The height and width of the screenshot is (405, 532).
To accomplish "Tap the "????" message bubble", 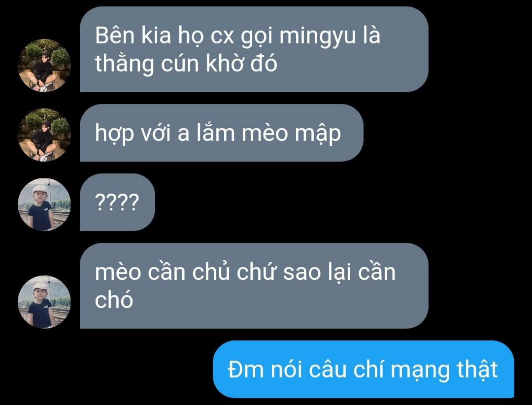I will point(117,202).
